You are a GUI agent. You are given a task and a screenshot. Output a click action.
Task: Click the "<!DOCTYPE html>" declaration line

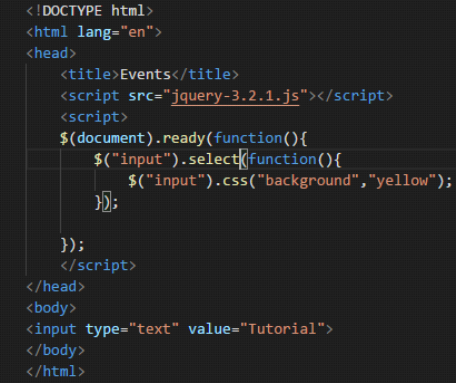point(90,11)
